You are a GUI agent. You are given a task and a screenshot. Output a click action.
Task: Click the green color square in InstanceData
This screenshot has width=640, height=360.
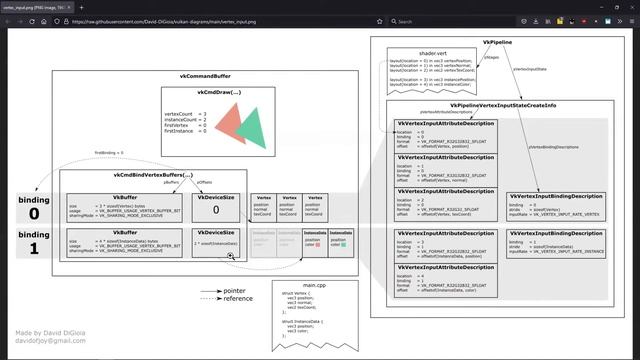[x=343, y=245]
